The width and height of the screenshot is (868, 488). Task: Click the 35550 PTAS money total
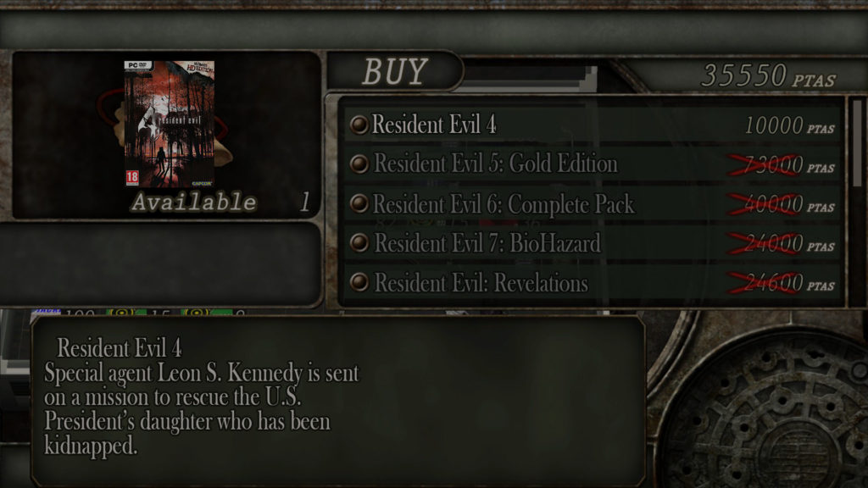pos(768,75)
